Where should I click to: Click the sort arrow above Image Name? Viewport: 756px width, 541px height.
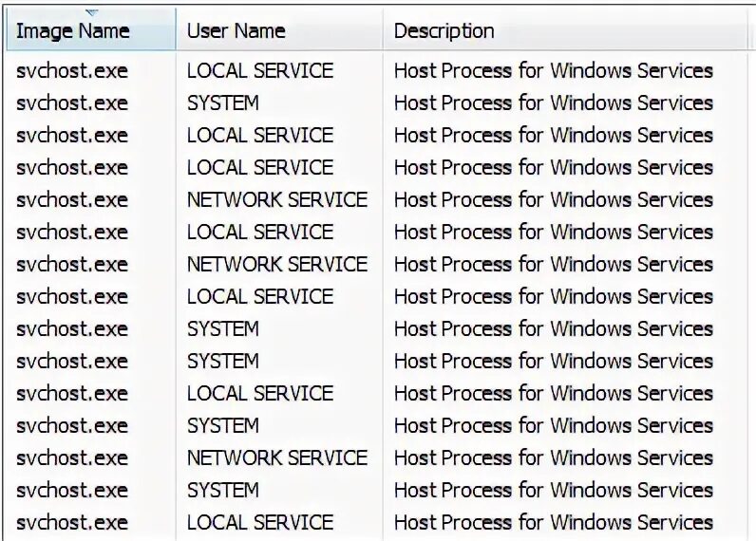[91, 12]
